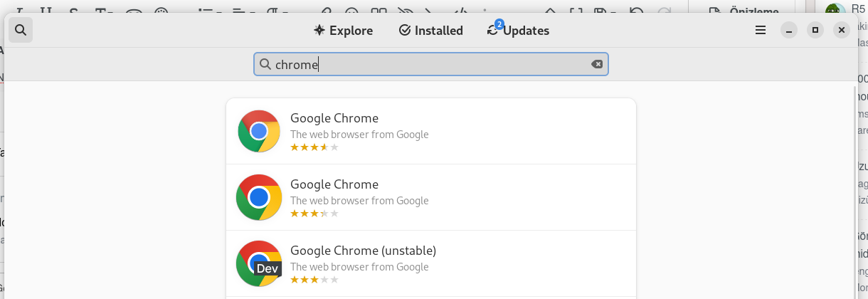Click the second Google Chrome app icon
The width and height of the screenshot is (868, 299).
(259, 197)
